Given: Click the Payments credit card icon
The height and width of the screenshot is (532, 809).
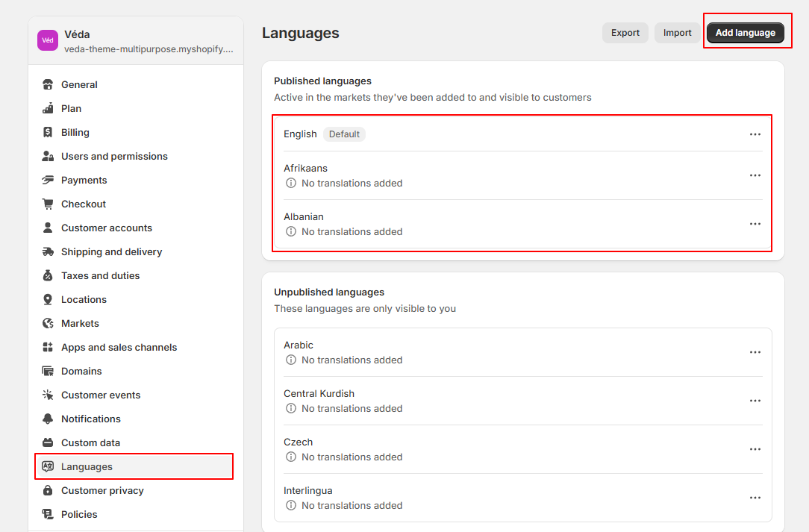Looking at the screenshot, I should pyautogui.click(x=49, y=180).
